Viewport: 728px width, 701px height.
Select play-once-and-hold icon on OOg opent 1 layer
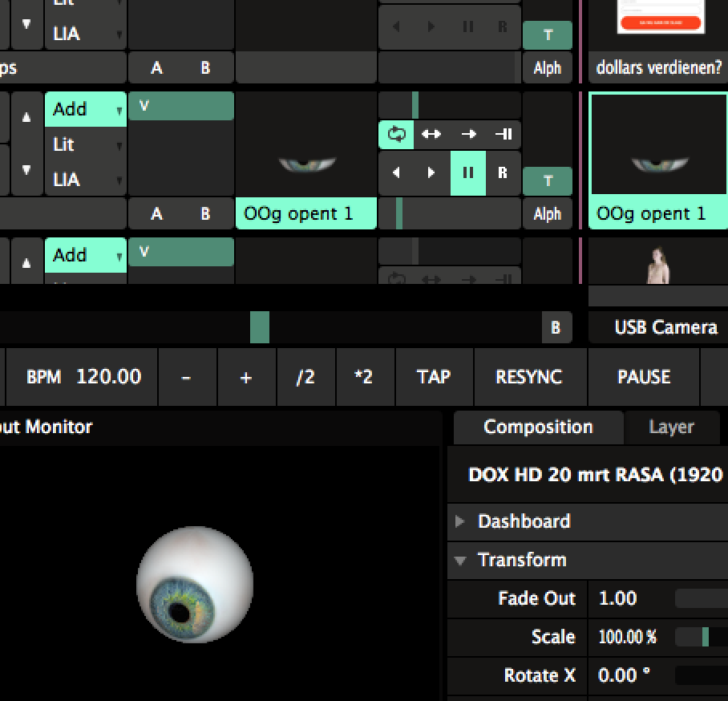tap(504, 135)
